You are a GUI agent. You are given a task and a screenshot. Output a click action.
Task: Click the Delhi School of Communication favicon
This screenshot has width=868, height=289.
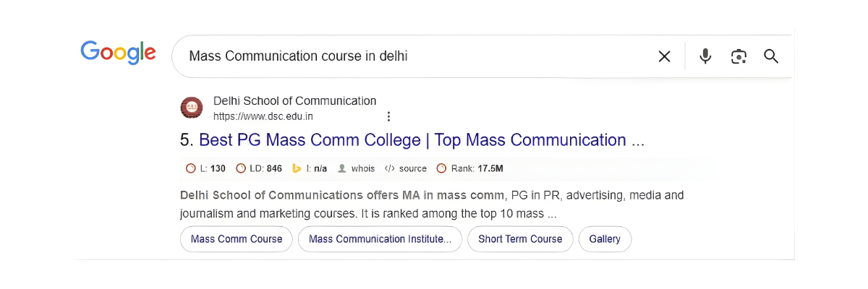pyautogui.click(x=192, y=108)
